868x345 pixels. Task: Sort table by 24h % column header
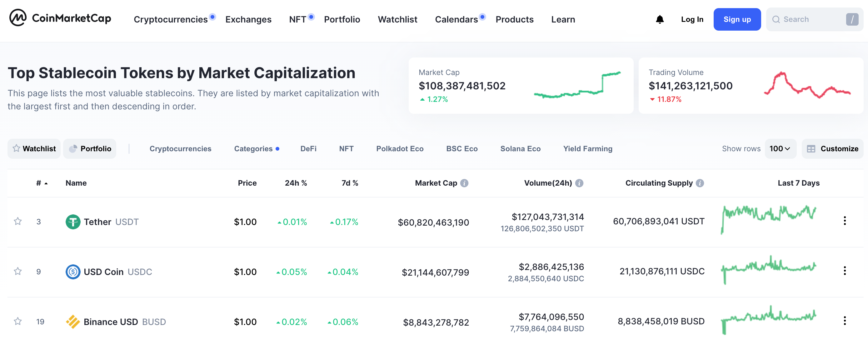tap(296, 183)
